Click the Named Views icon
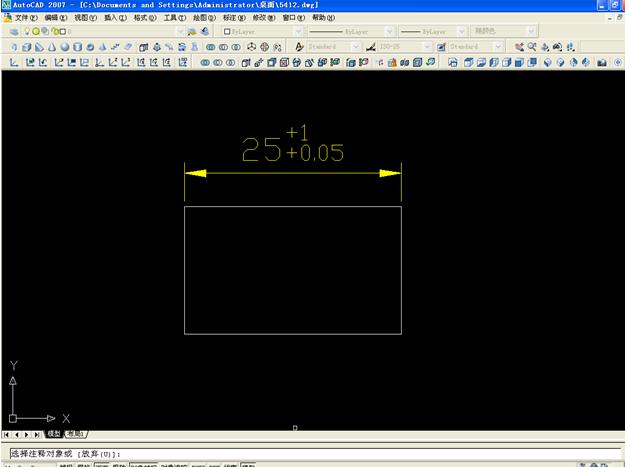This screenshot has height=467, width=625. click(452, 62)
